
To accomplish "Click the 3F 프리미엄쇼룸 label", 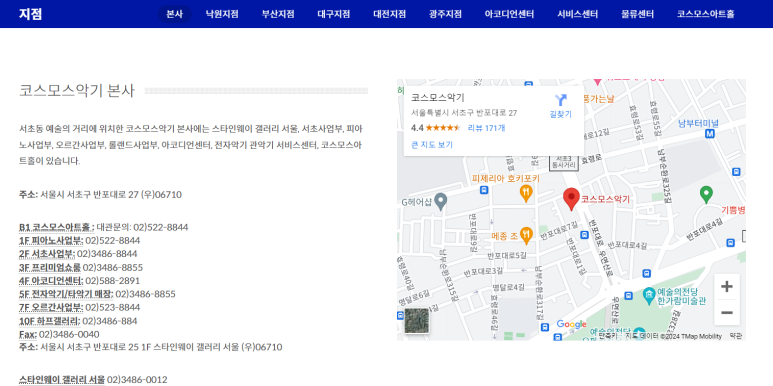I will tap(50, 268).
